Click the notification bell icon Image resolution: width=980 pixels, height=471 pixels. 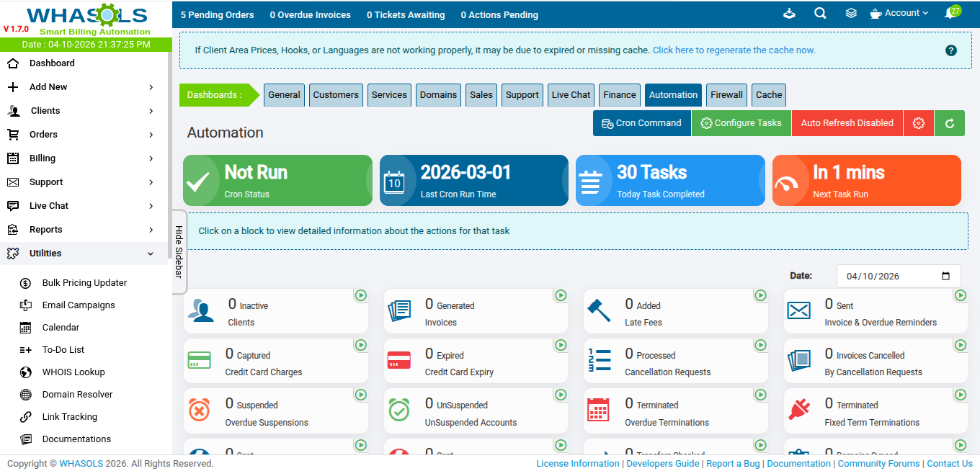click(950, 14)
